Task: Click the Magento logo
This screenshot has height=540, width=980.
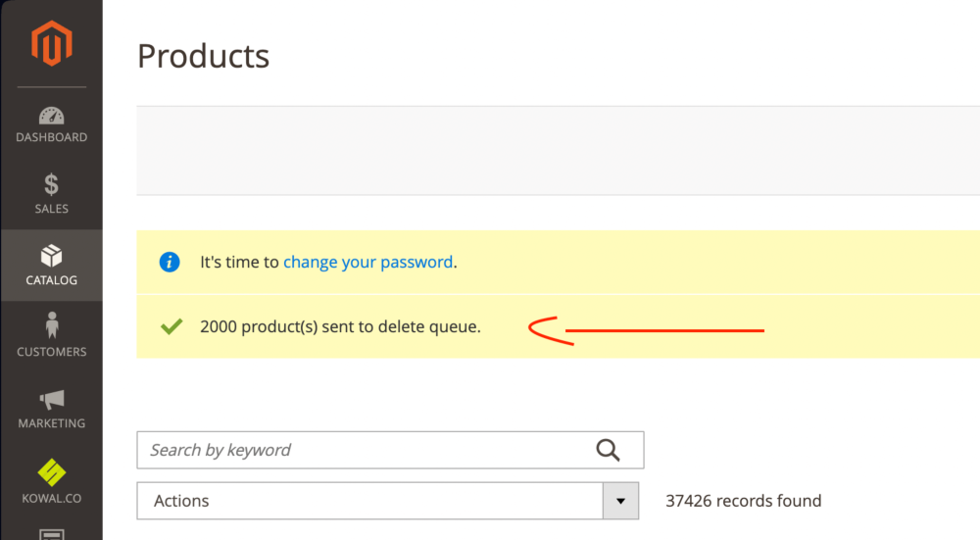Action: [52, 43]
